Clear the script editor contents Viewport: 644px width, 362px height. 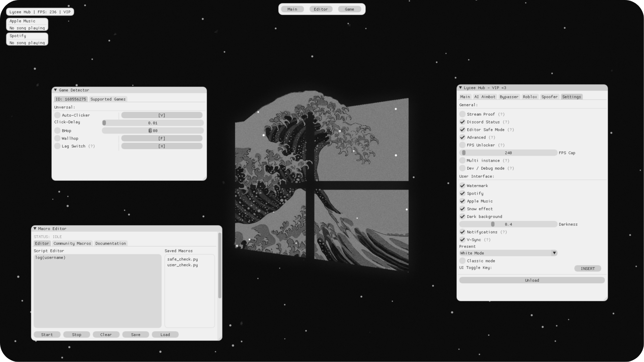(x=106, y=334)
